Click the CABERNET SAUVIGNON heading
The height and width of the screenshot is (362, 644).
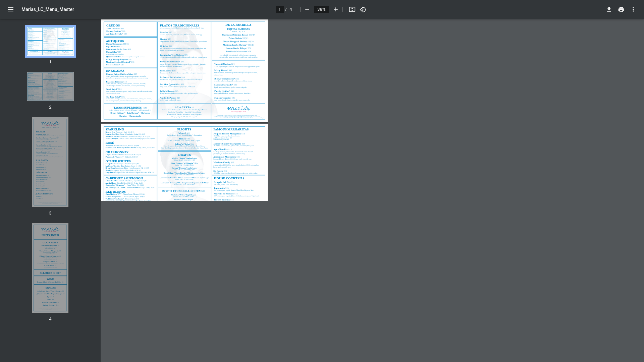point(124,178)
